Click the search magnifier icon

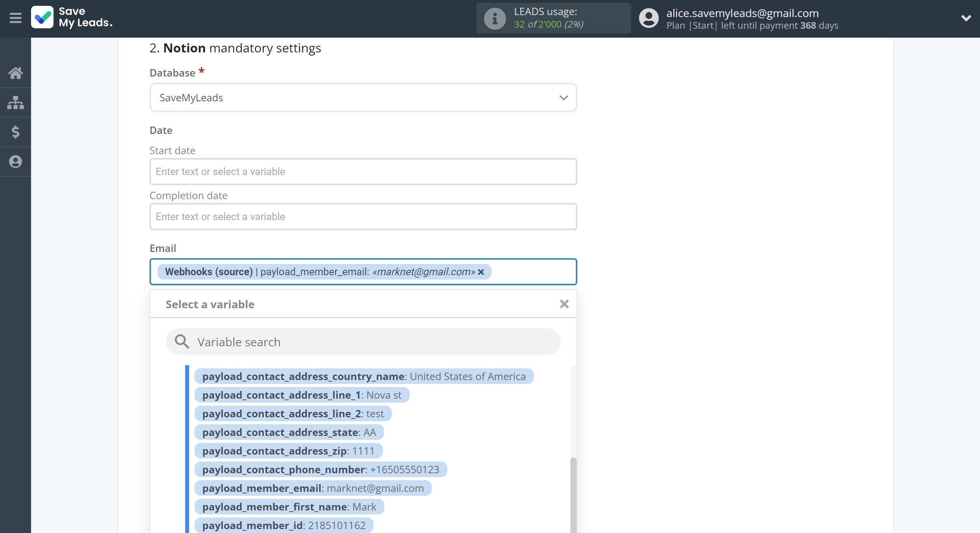pos(181,342)
